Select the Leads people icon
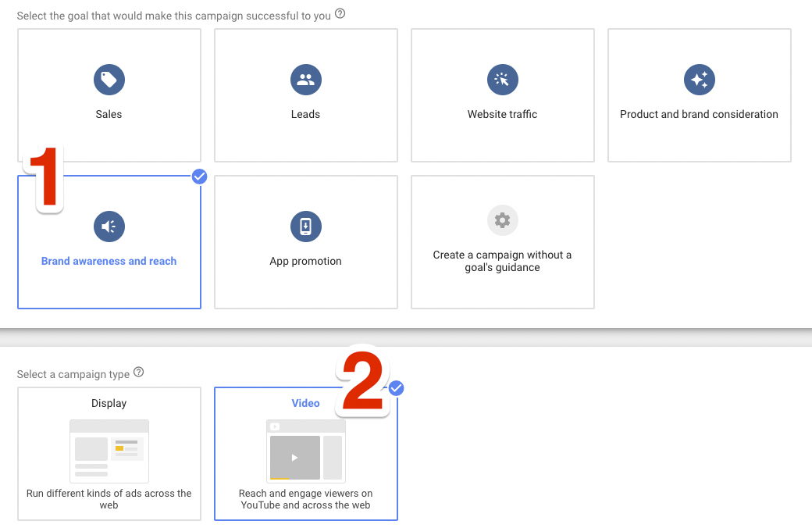 [306, 79]
